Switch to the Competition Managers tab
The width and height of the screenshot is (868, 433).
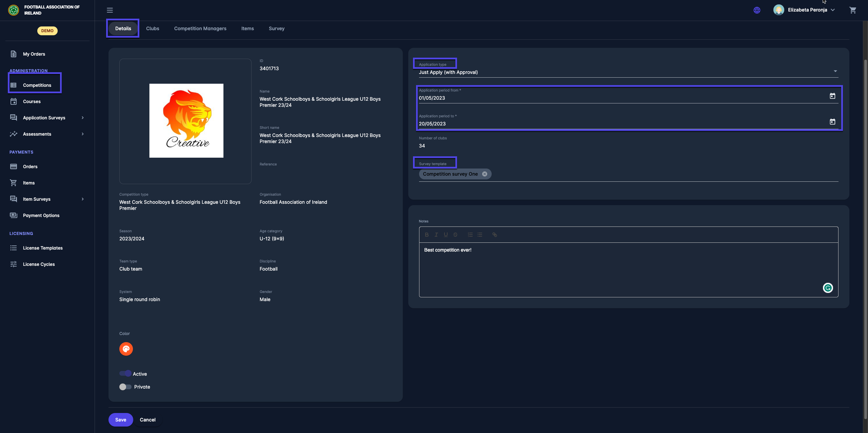pyautogui.click(x=200, y=28)
